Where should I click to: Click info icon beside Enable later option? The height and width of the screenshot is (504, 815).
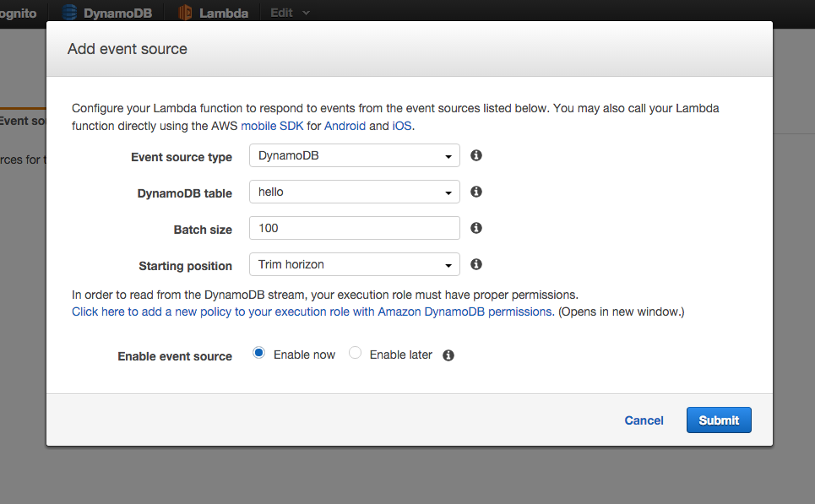[448, 355]
